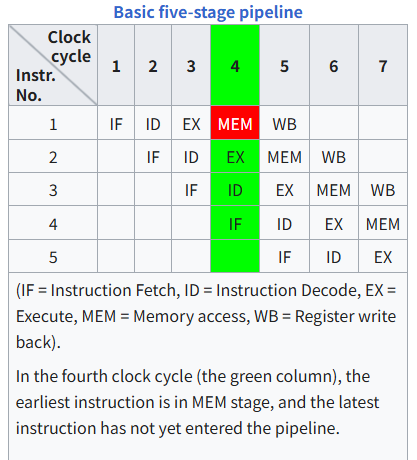Select the WB cell of instruction 1
This screenshot has height=460, width=417.
[284, 123]
